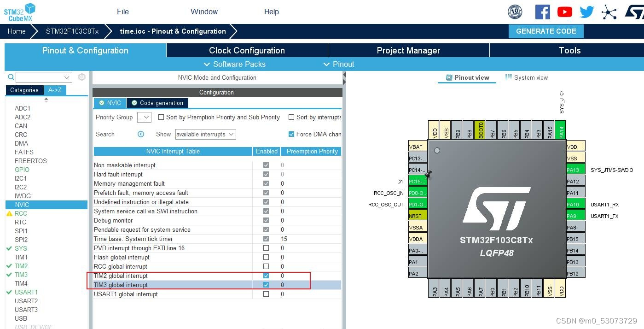Select the Categories sidebar tab
644x329 pixels.
click(x=24, y=90)
